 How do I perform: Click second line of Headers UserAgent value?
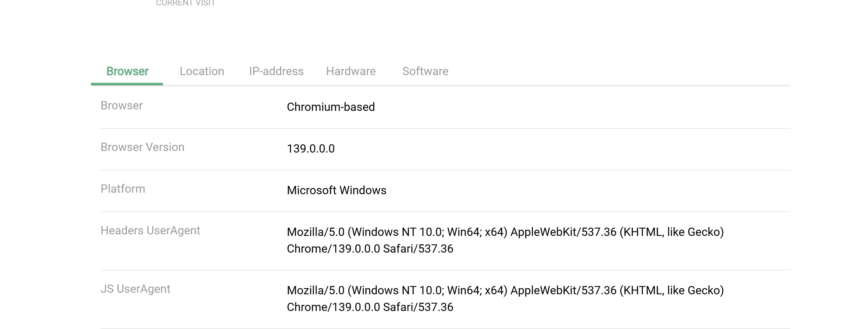(370, 249)
